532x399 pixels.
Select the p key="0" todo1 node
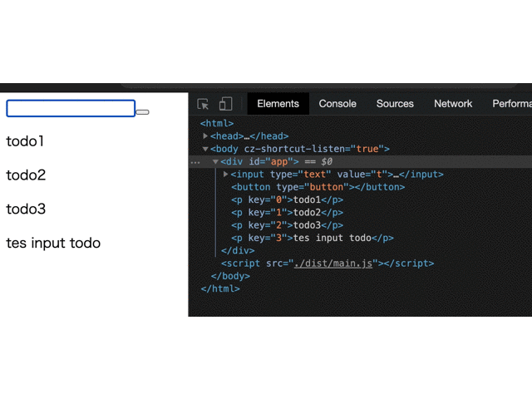[287, 199]
